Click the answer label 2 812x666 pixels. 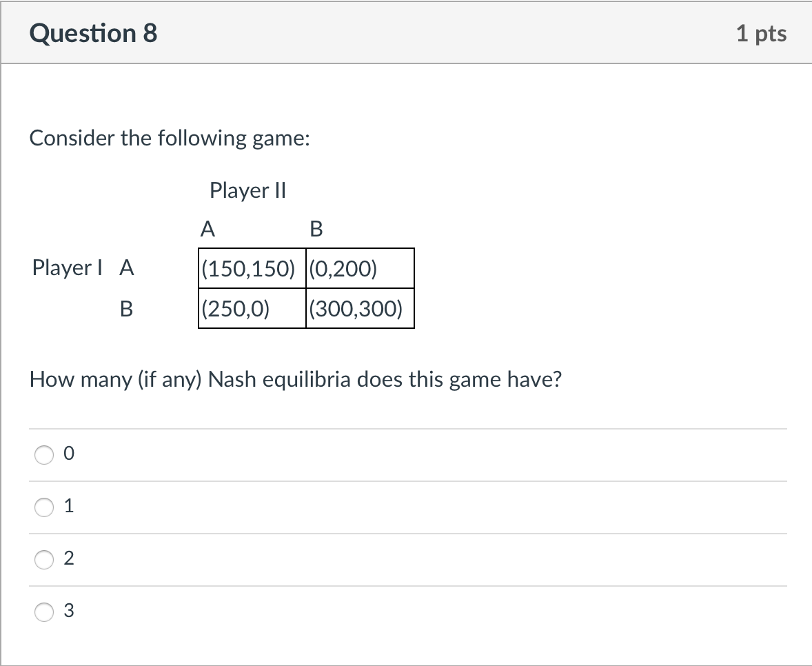click(68, 558)
